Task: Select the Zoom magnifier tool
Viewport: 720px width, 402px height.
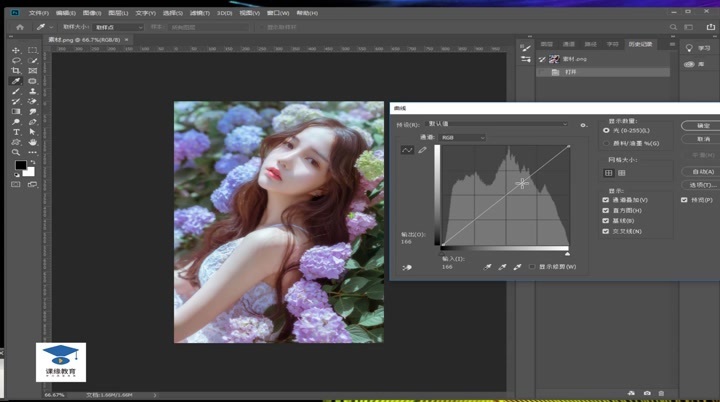Action: (16, 153)
